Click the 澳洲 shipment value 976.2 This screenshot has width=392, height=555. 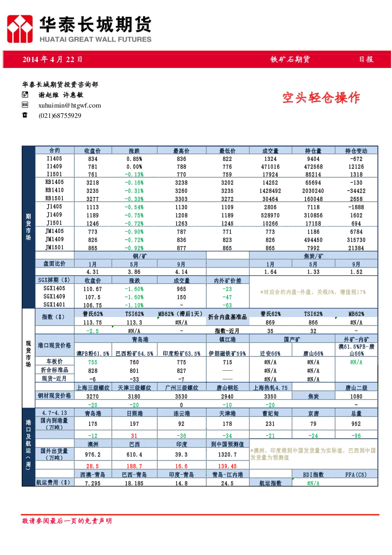click(92, 455)
